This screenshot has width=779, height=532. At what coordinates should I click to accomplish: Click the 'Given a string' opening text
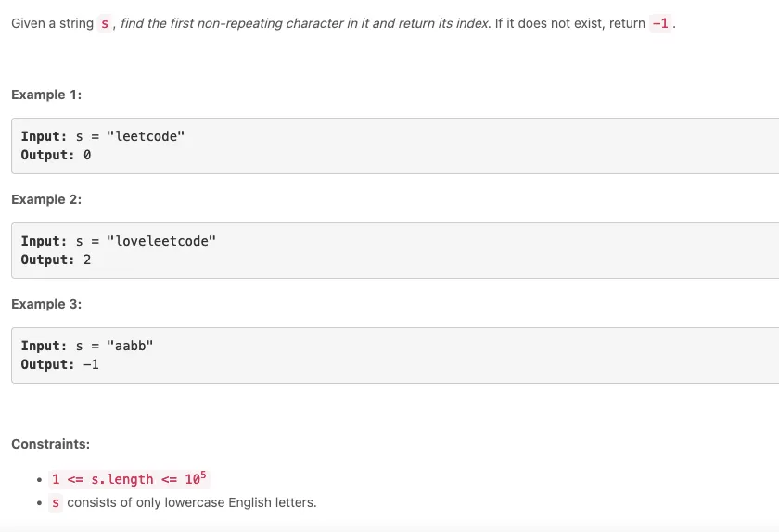(x=52, y=23)
